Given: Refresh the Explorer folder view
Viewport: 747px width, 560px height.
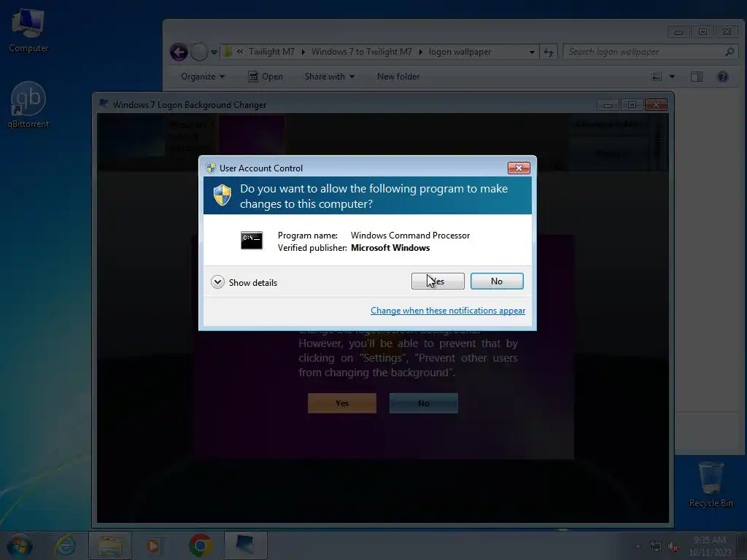Looking at the screenshot, I should [549, 52].
